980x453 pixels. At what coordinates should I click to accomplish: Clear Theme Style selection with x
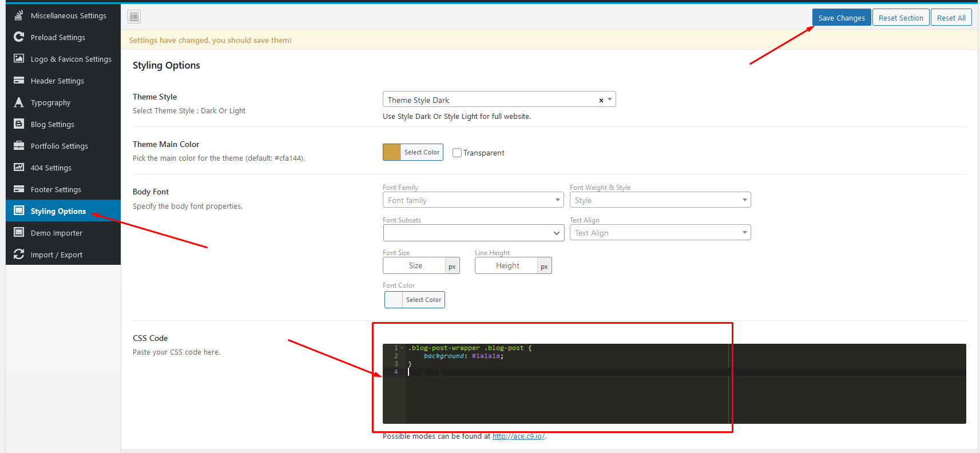[601, 100]
